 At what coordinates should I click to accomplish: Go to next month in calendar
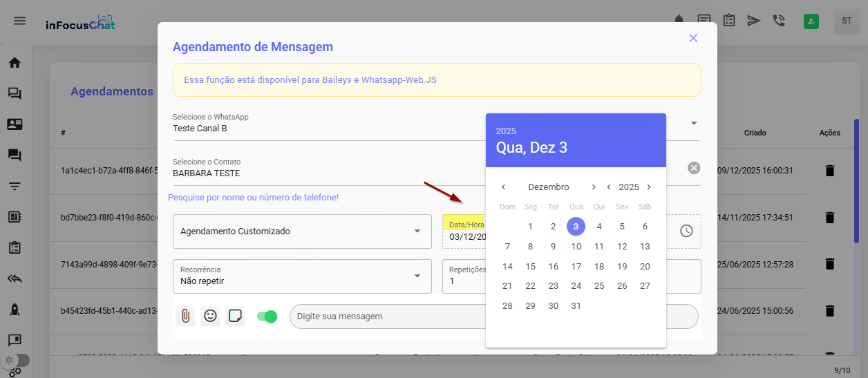click(593, 187)
